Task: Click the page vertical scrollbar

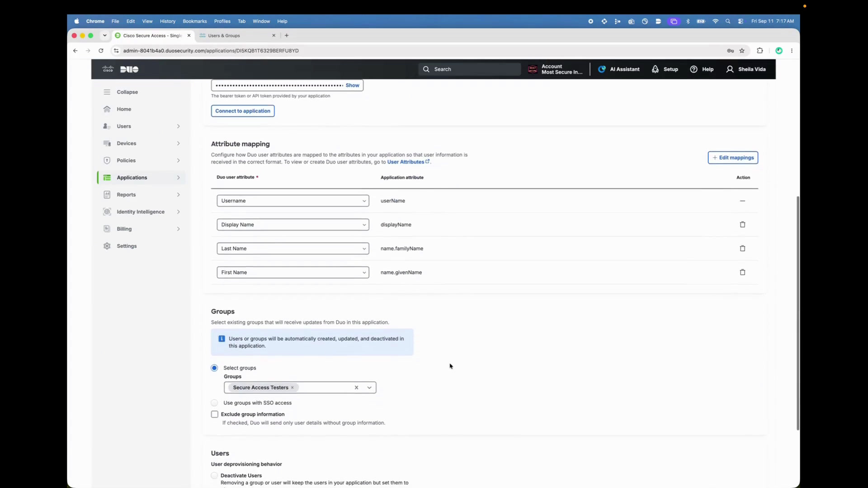Action: (798, 313)
